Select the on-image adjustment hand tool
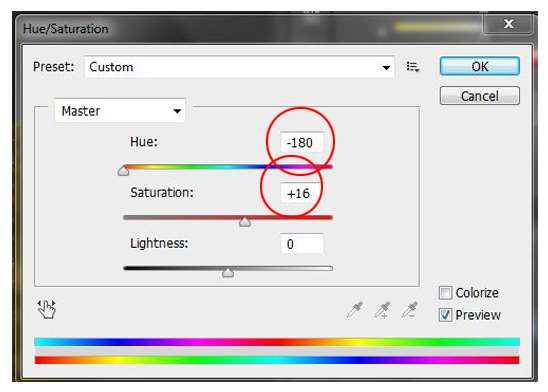Viewport: 548px width, 392px height. [x=46, y=309]
